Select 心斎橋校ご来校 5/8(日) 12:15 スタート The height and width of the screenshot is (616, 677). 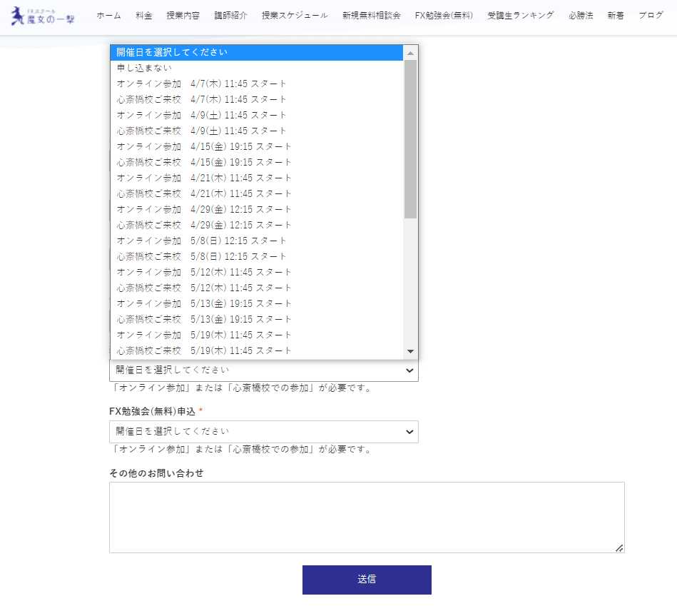[257, 256]
